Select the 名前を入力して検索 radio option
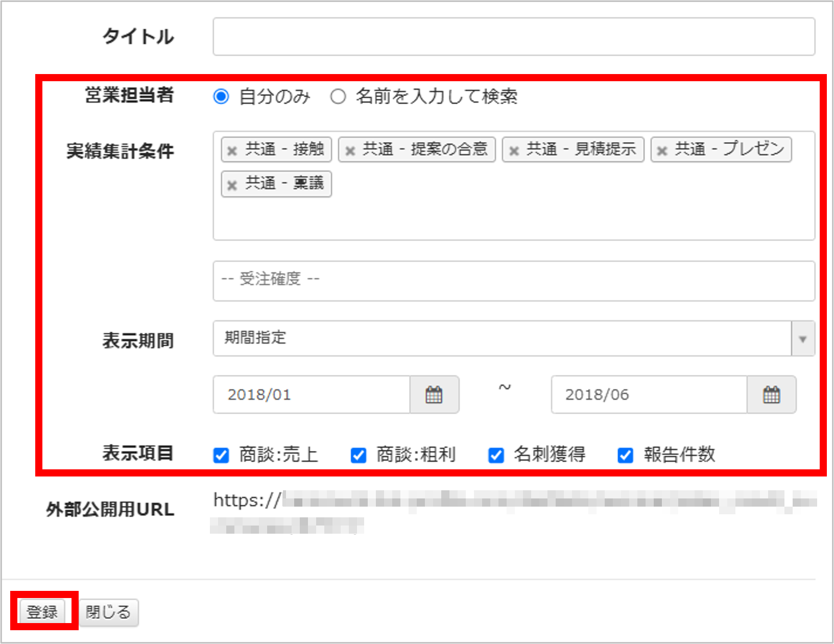 pos(338,97)
